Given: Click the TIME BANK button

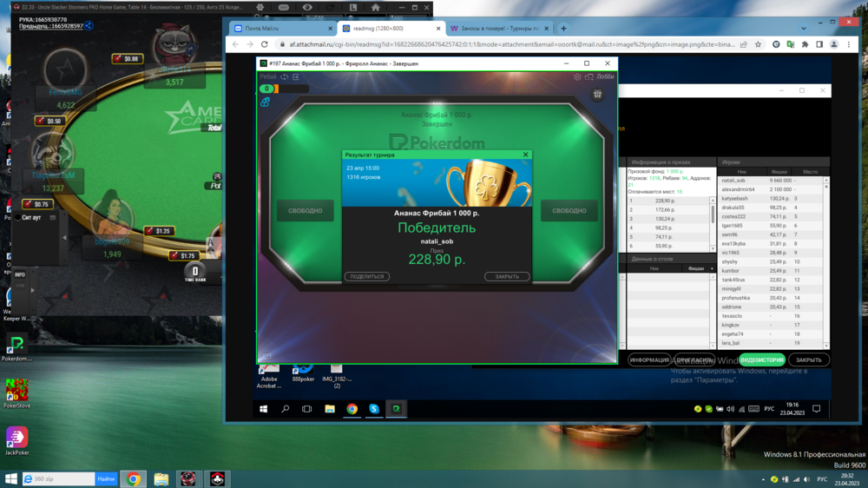Looking at the screenshot, I should point(195,273).
